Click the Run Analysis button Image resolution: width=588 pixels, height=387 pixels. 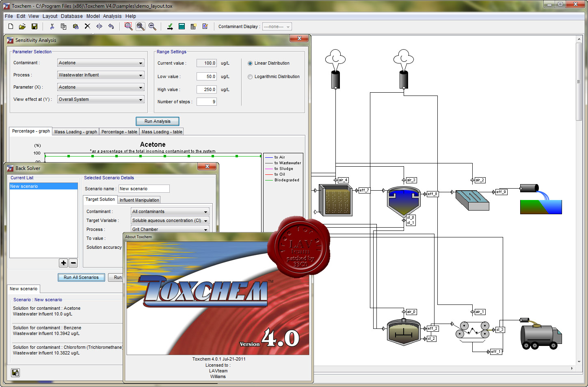click(x=158, y=121)
